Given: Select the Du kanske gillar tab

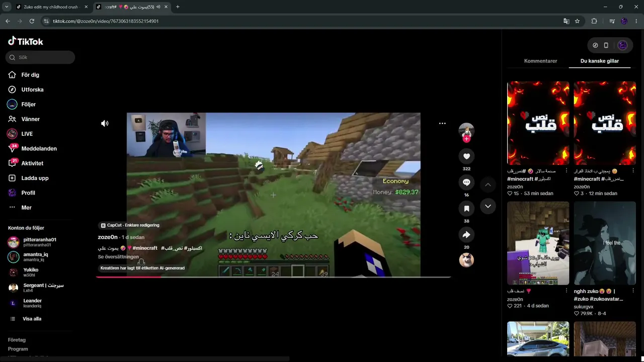Looking at the screenshot, I should pos(600,61).
